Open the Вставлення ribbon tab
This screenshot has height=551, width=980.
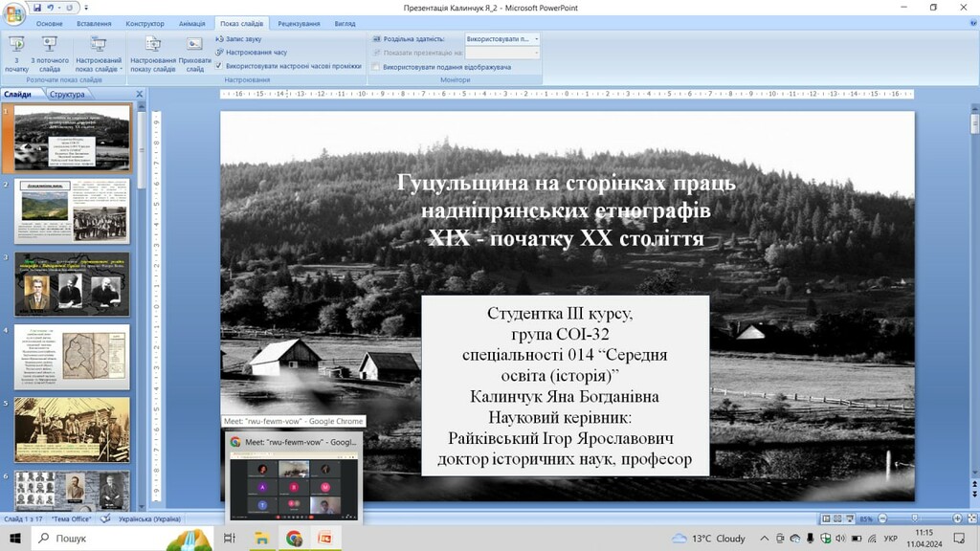[93, 23]
